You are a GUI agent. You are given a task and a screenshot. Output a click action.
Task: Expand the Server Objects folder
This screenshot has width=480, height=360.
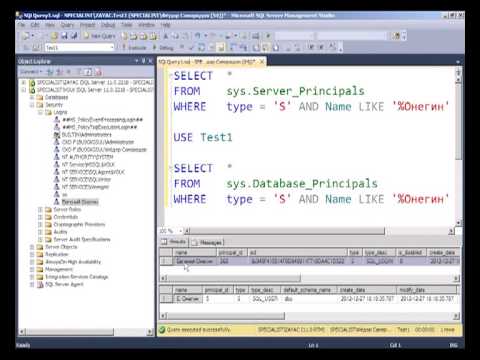(32, 247)
